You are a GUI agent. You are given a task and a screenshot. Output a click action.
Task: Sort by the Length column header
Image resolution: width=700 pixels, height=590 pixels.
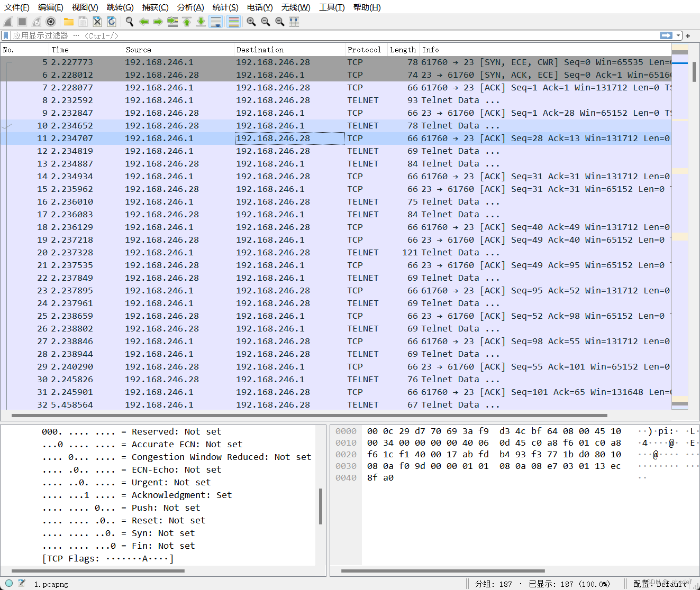(x=403, y=50)
